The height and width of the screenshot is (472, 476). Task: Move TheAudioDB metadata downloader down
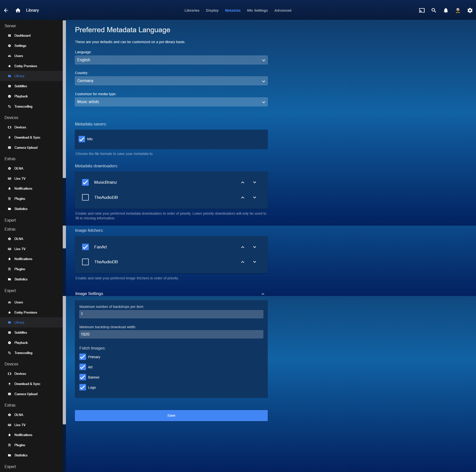255,198
